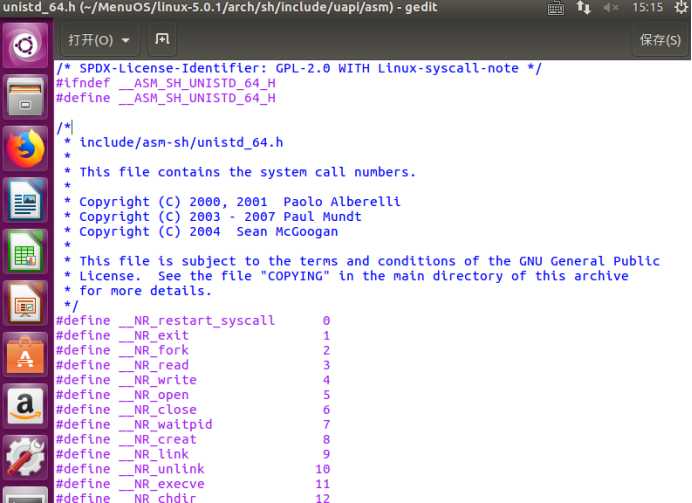Click the 打开(O) open button

click(x=90, y=40)
